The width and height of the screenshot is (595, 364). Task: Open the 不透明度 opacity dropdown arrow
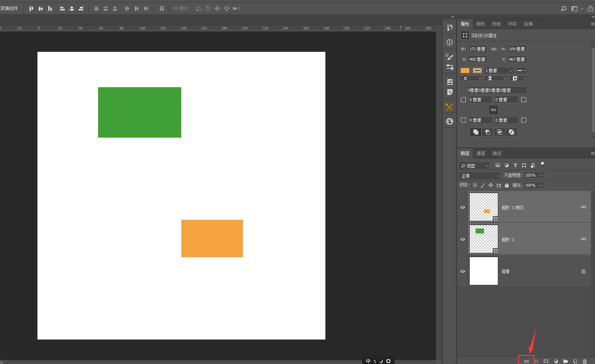[x=541, y=175]
